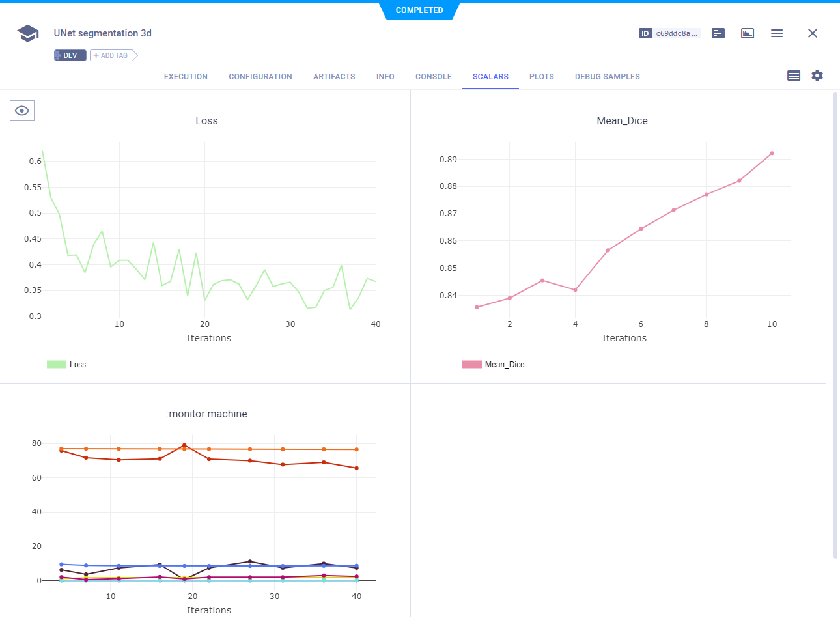The image size is (840, 618).
Task: Select the Console tab
Action: tap(434, 77)
